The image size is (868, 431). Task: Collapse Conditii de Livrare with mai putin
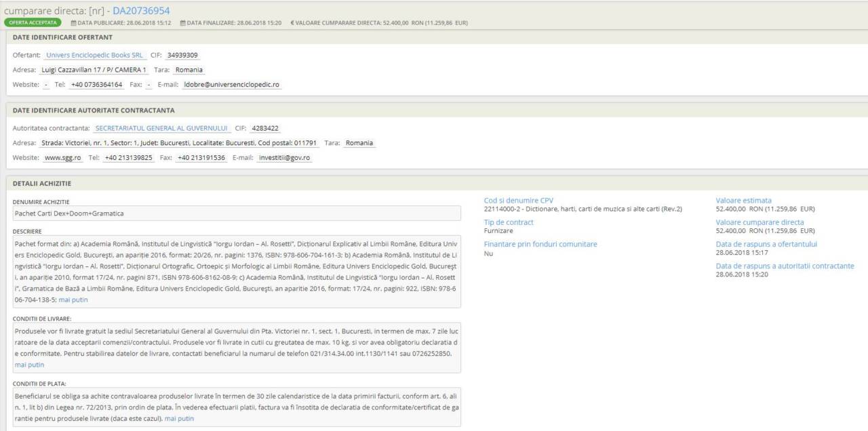[29, 365]
